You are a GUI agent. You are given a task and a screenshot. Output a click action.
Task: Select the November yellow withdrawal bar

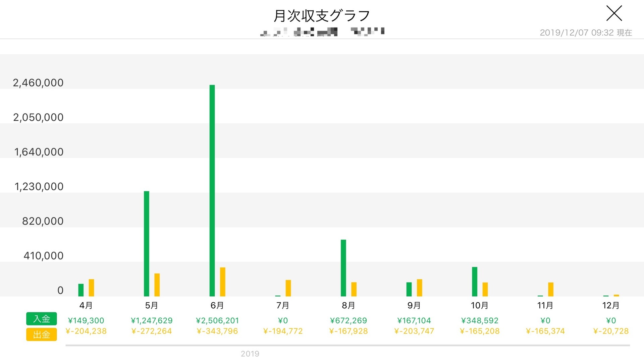point(551,289)
